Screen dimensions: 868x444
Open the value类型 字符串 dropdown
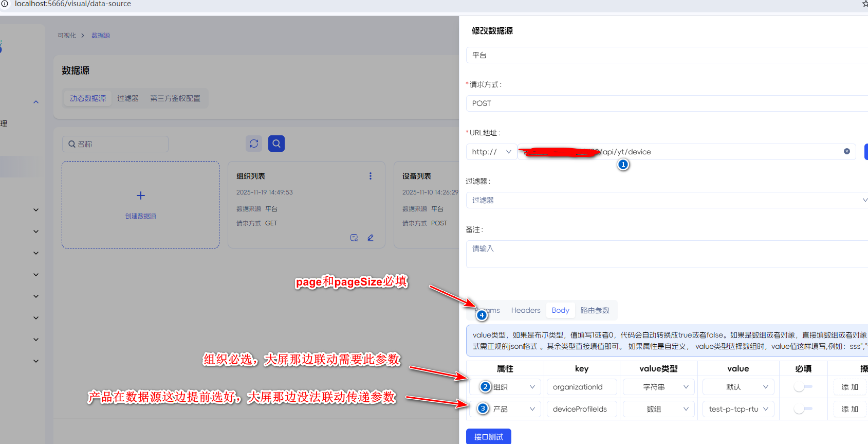point(658,387)
